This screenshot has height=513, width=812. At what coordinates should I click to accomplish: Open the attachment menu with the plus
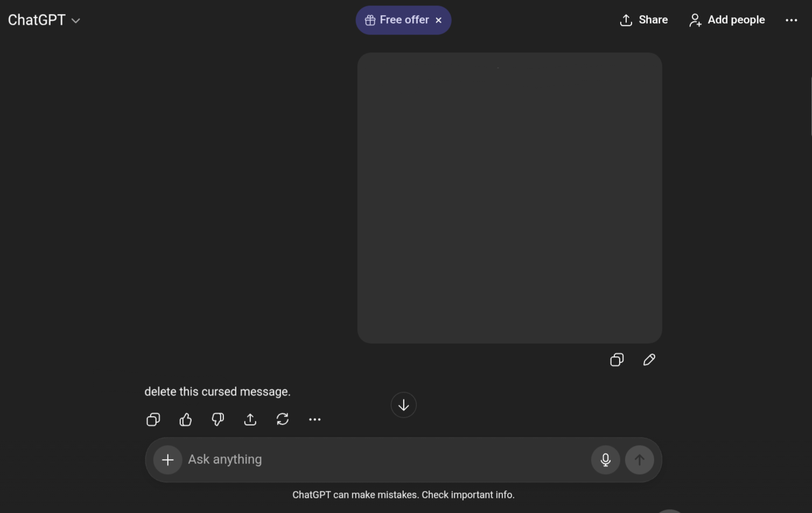tap(167, 460)
